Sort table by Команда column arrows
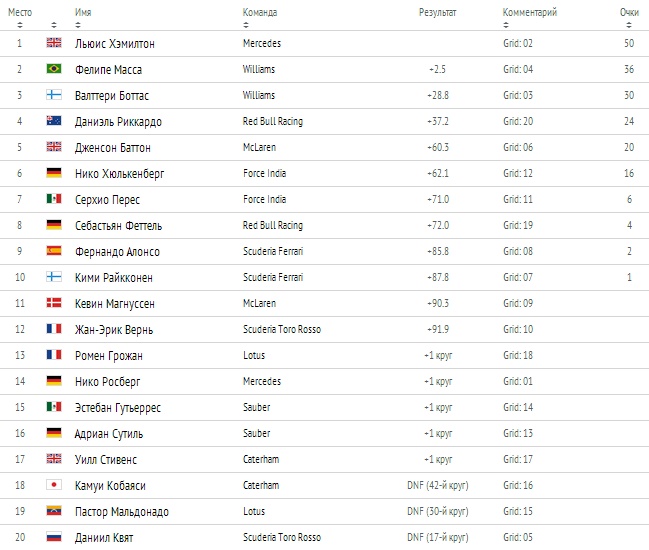The width and height of the screenshot is (649, 550). pos(246,25)
